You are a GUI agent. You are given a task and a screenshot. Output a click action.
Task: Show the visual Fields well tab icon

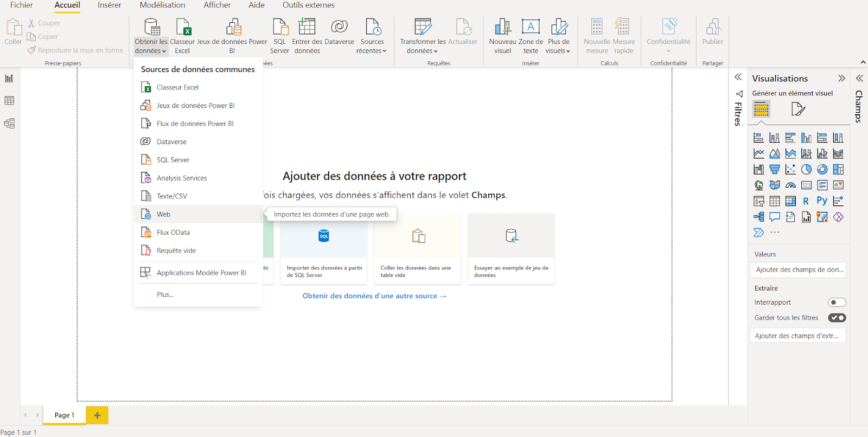pos(761,109)
